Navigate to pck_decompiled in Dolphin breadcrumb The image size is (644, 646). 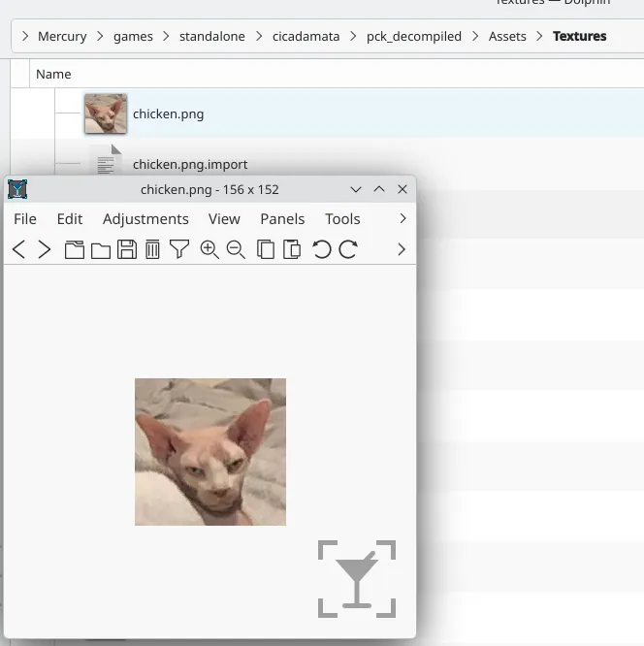tap(414, 36)
